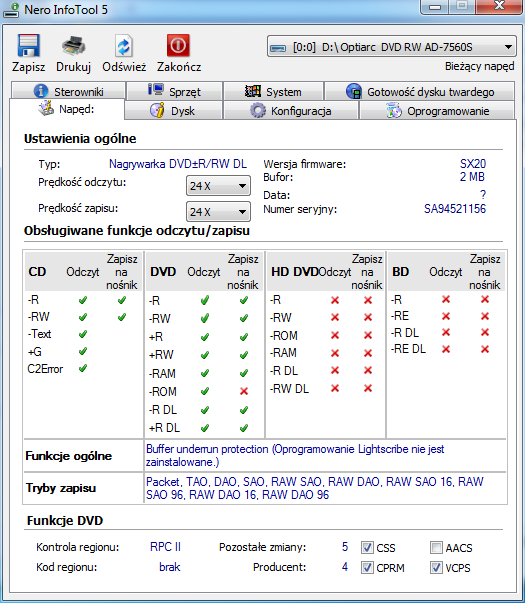This screenshot has width=525, height=603.
Task: Switch to the System tab
Action: 273,91
